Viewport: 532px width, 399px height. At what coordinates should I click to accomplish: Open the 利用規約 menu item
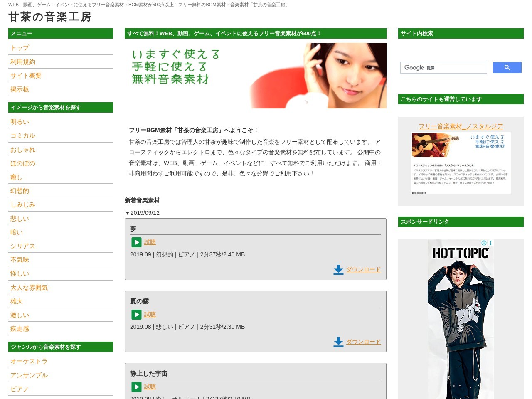click(x=23, y=62)
